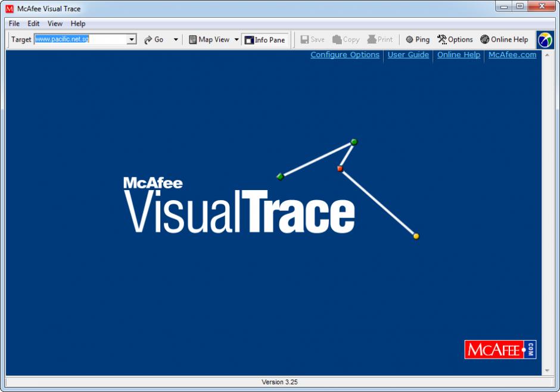This screenshot has height=392, width=560.
Task: Open Online Help from toolbar
Action: click(504, 40)
